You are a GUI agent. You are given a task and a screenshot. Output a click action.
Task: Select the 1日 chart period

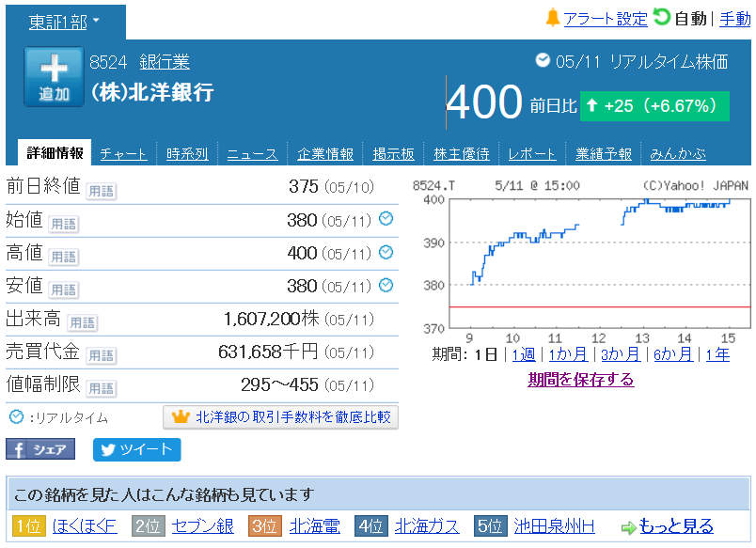coord(485,354)
